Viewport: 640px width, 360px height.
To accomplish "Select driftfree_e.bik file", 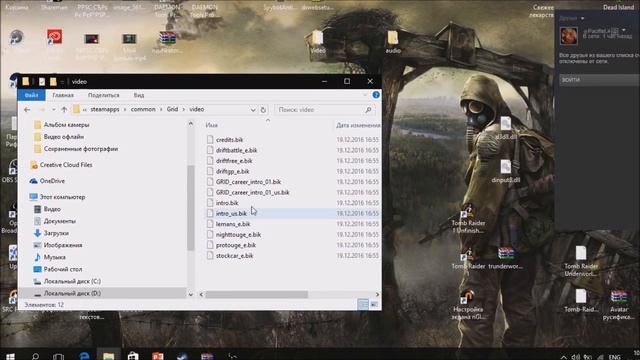I will click(234, 161).
